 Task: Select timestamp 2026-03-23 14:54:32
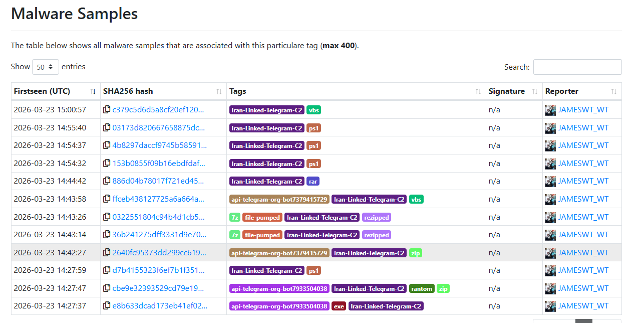(50, 164)
